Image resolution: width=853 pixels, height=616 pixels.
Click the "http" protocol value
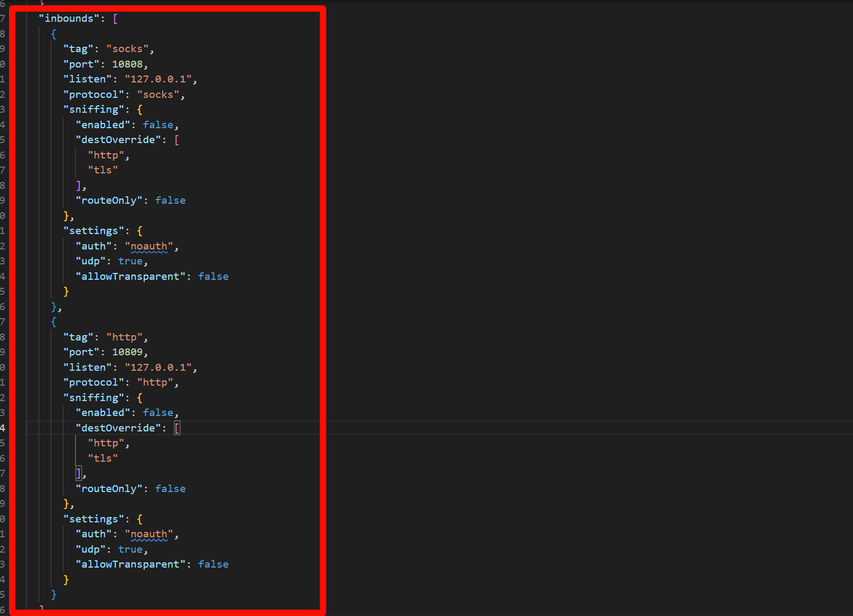tap(155, 382)
